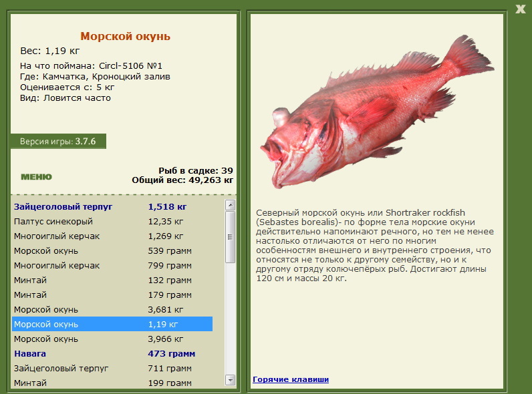Select Многоиглый керчак 799 грамм row
Screen dimensions: 532x394
tap(112, 266)
